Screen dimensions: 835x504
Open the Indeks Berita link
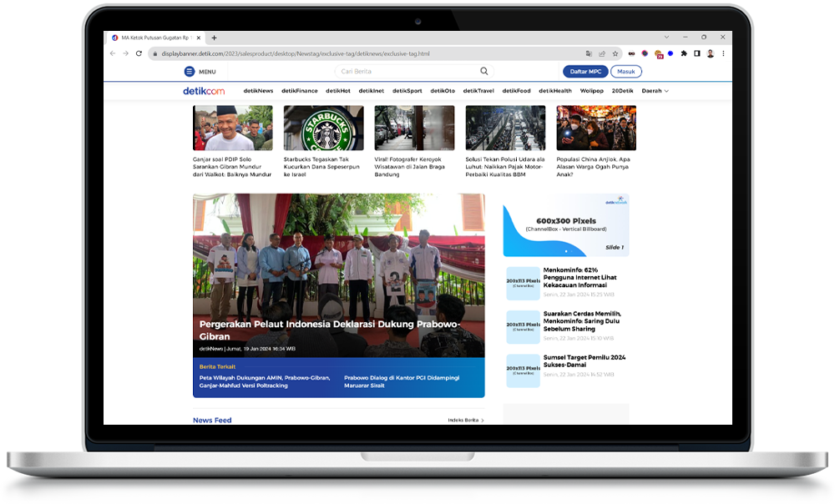tap(465, 421)
